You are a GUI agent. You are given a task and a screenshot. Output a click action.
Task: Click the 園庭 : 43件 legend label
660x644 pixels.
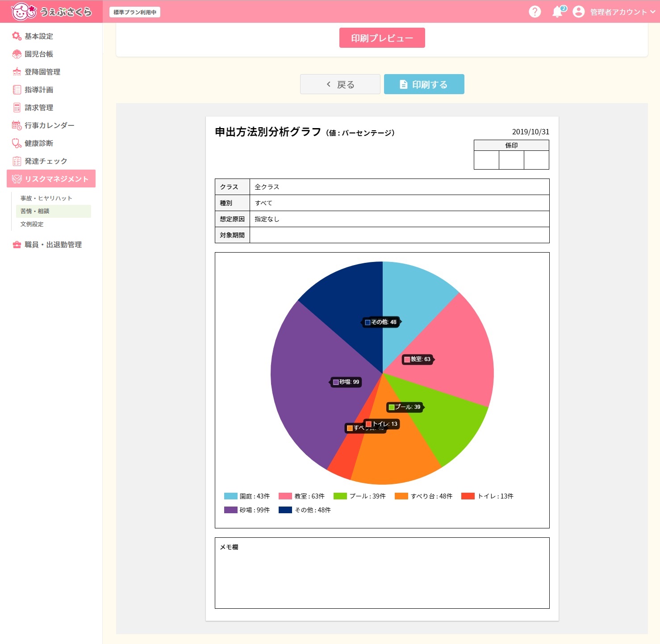tap(255, 496)
